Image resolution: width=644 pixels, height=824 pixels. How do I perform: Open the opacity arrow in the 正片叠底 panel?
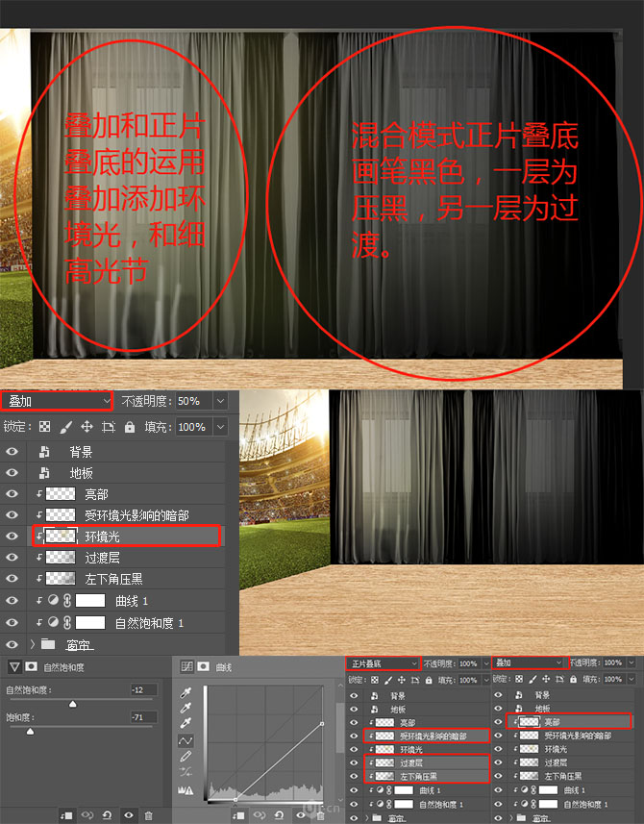click(x=484, y=663)
